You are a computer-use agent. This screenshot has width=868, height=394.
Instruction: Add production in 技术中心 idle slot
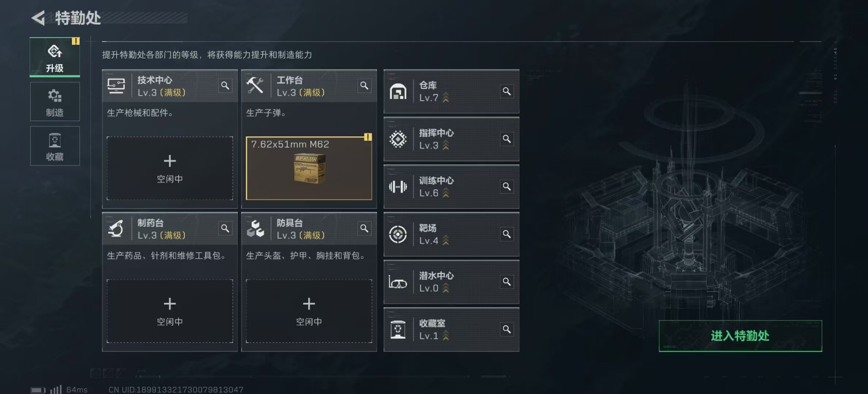pyautogui.click(x=170, y=168)
